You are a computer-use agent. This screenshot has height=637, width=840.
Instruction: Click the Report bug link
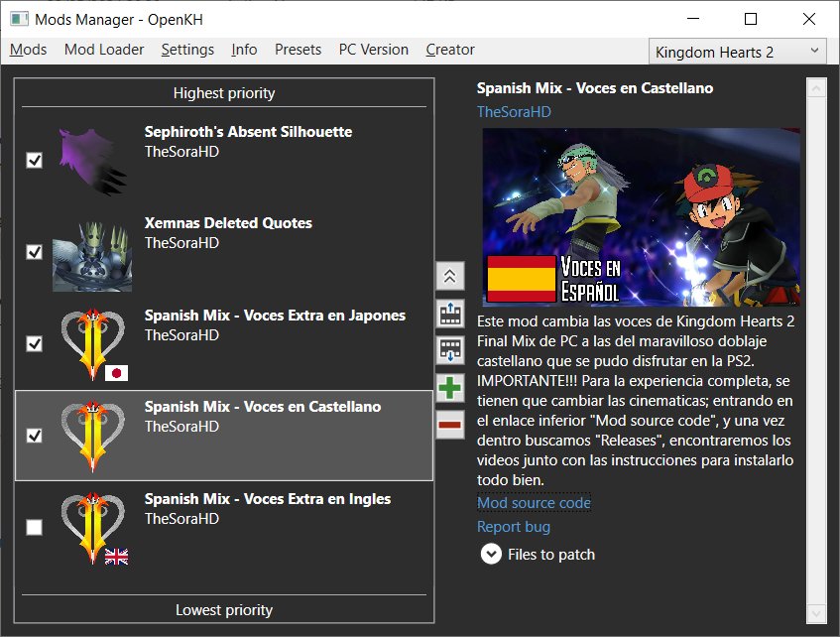(x=514, y=527)
